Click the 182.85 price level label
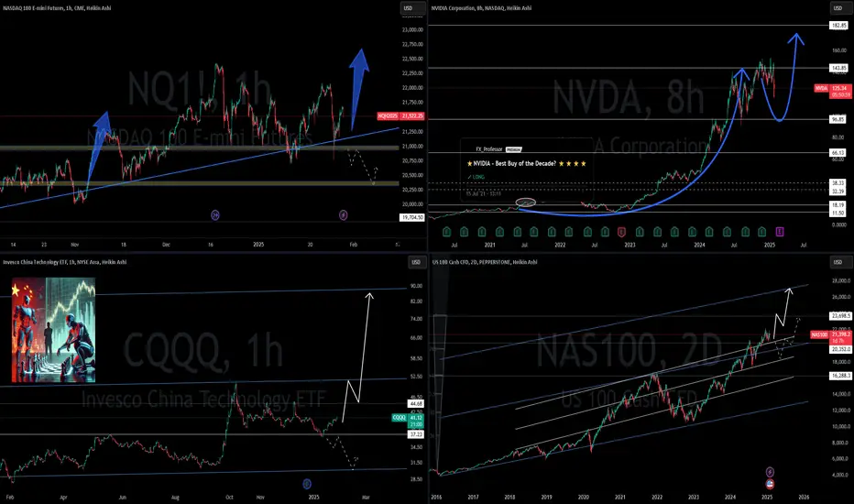This screenshot has width=854, height=504. click(838, 26)
